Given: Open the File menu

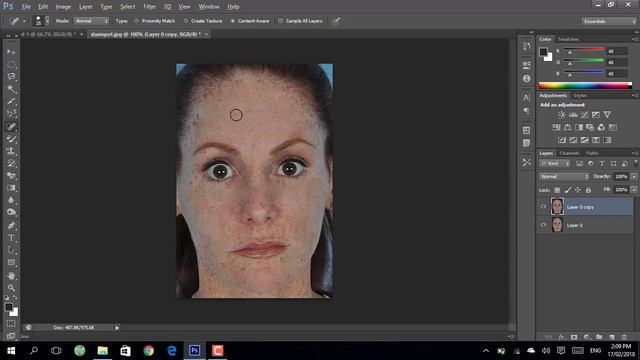Looking at the screenshot, I should pos(26,7).
